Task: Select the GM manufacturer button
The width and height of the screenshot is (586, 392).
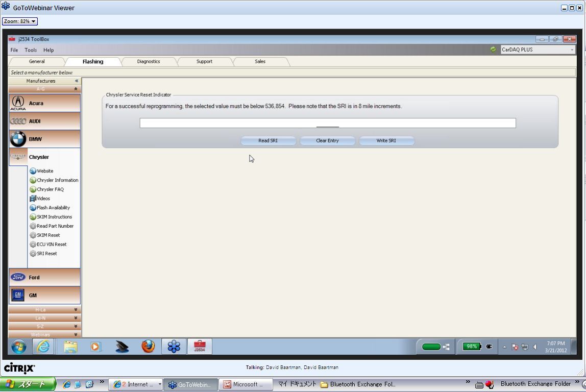Action: pos(44,295)
